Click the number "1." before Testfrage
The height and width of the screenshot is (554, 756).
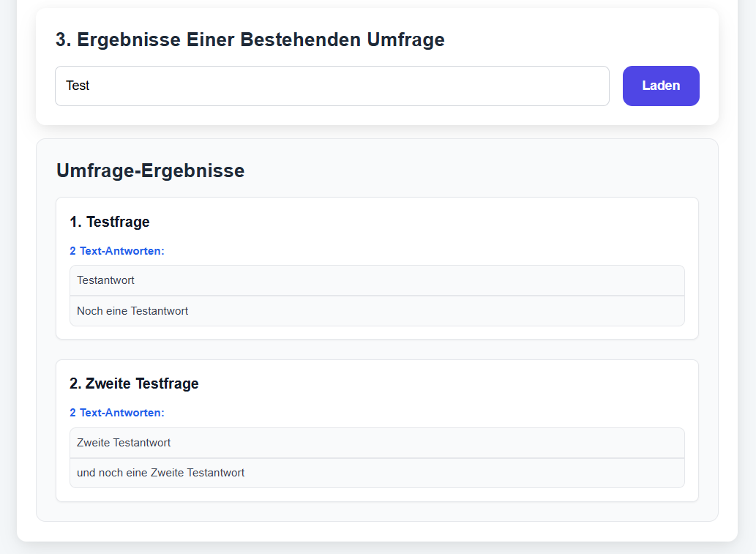(75, 222)
